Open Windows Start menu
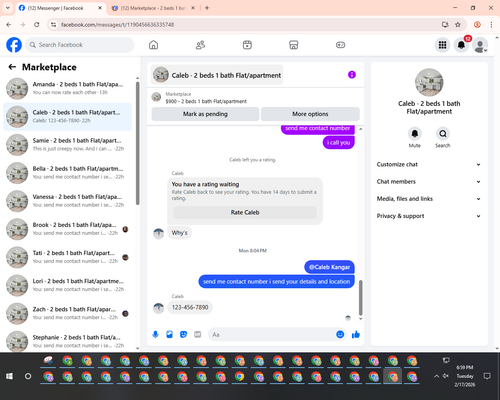The width and height of the screenshot is (500, 400). 9,376
